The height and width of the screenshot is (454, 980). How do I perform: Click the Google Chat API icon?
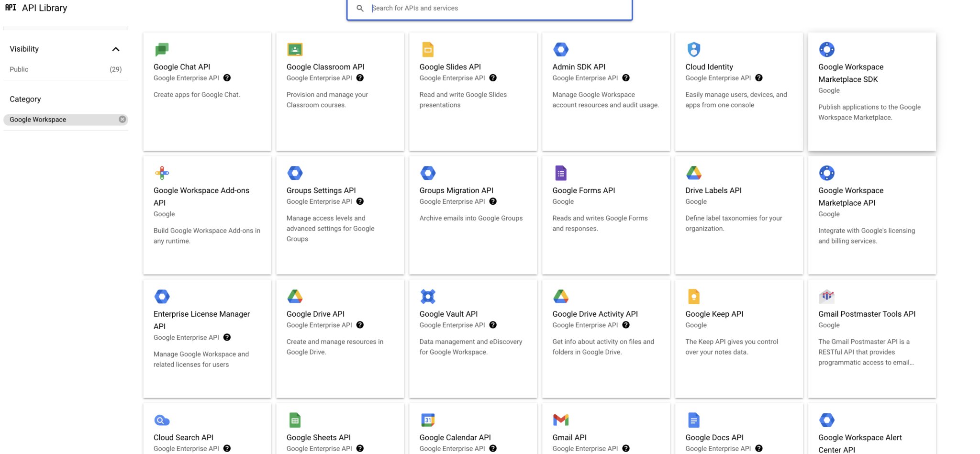162,49
